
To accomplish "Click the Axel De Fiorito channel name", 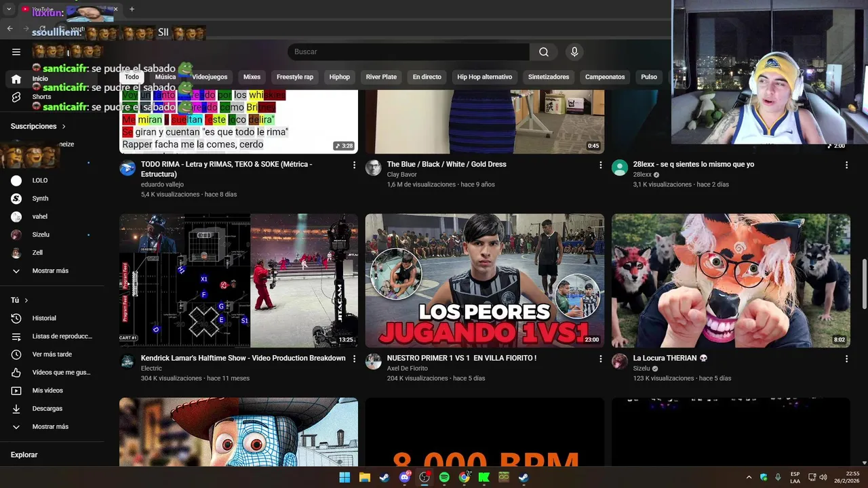I will point(408,369).
